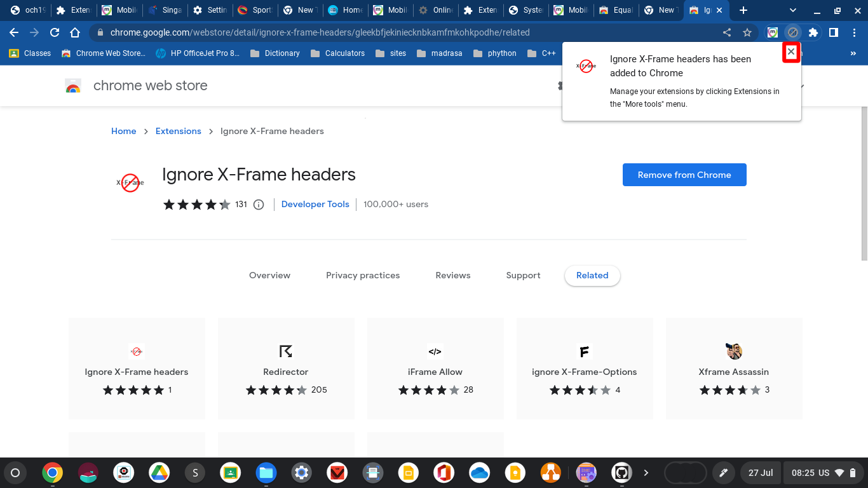This screenshot has height=488, width=868.
Task: Open the Developer Tools category link
Action: tap(315, 204)
